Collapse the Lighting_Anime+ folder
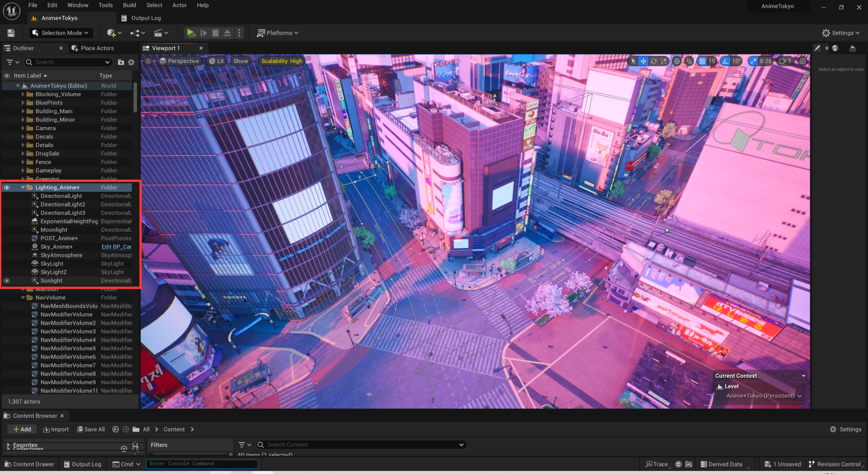The image size is (868, 474). click(x=23, y=187)
